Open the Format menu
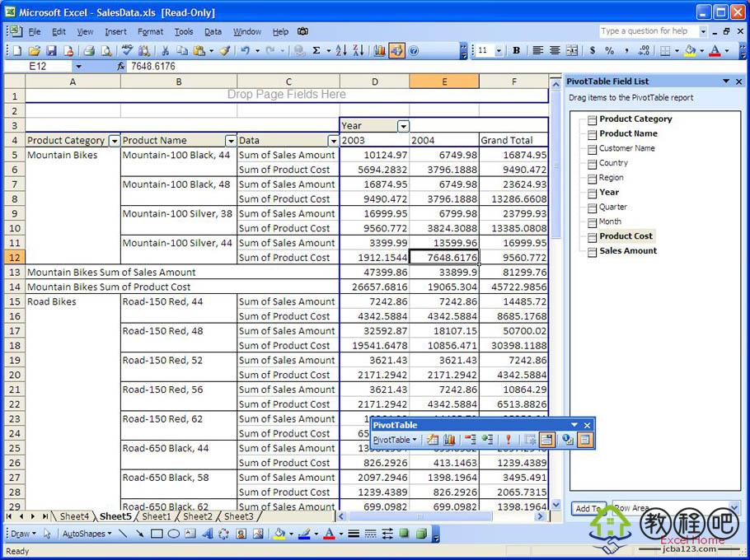The height and width of the screenshot is (560, 750). [150, 31]
